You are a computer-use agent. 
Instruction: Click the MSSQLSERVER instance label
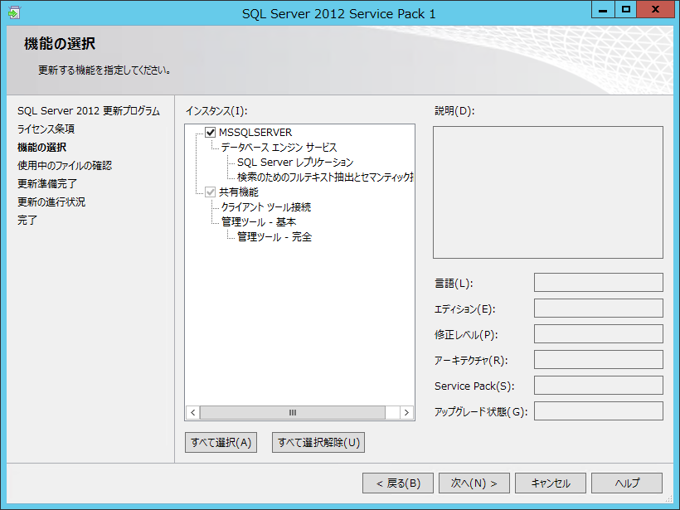click(x=255, y=132)
